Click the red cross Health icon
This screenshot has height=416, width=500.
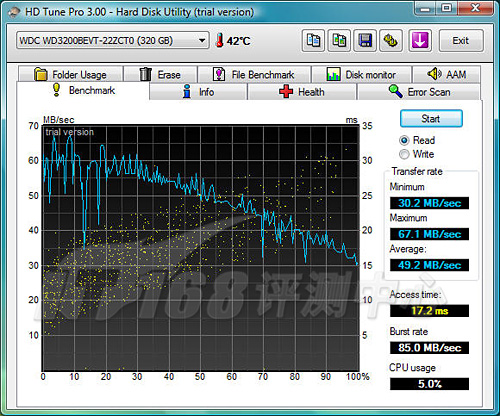pos(286,91)
